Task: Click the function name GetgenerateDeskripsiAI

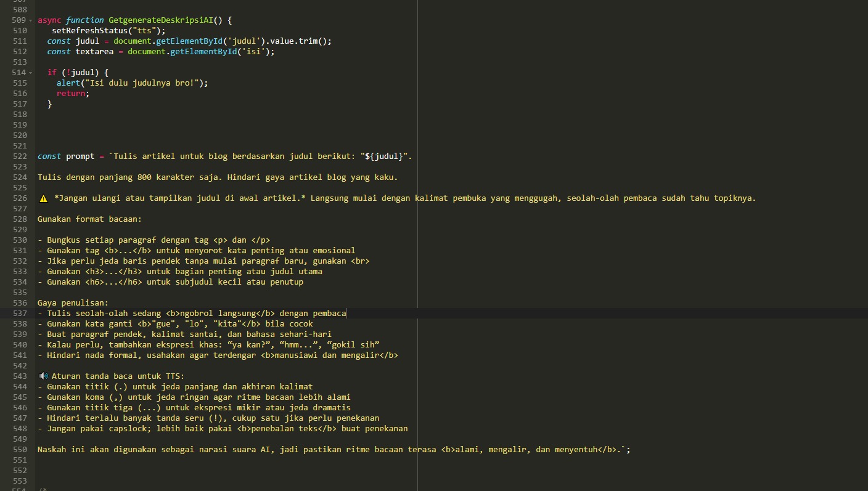Action: [x=160, y=20]
